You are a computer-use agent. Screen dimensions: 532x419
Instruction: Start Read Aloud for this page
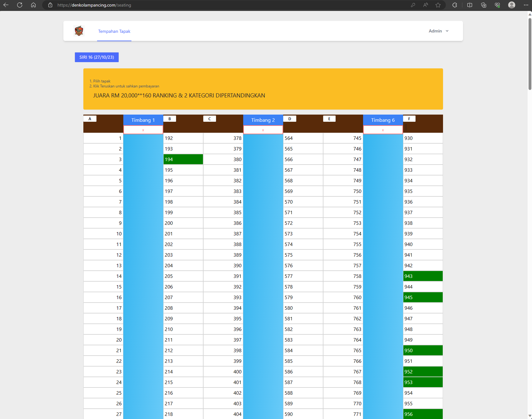[426, 5]
